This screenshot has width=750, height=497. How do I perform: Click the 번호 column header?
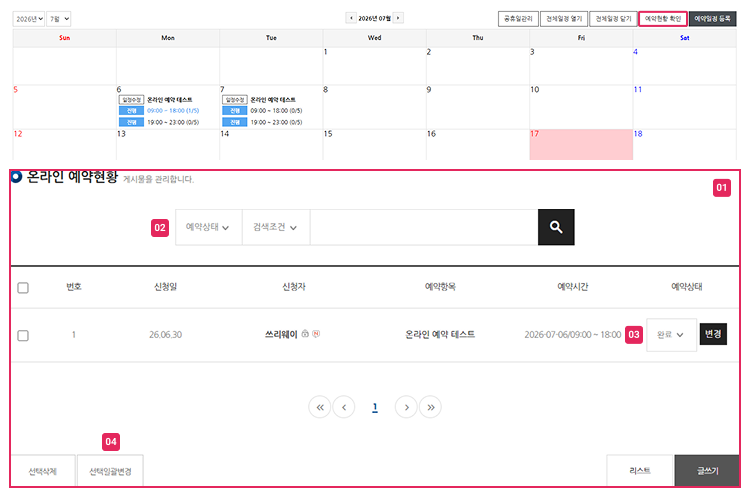pos(74,287)
